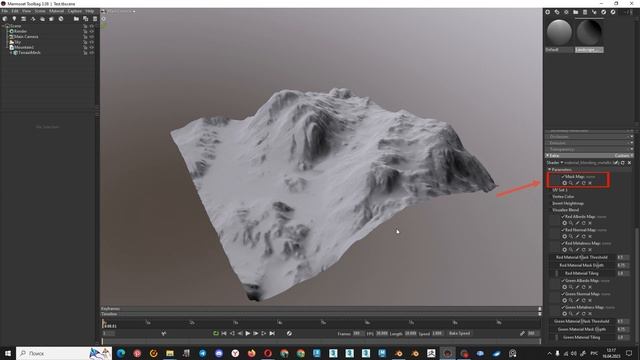Click the Green Metalness Map magnifier icon
640x360 pixels.
click(571, 314)
